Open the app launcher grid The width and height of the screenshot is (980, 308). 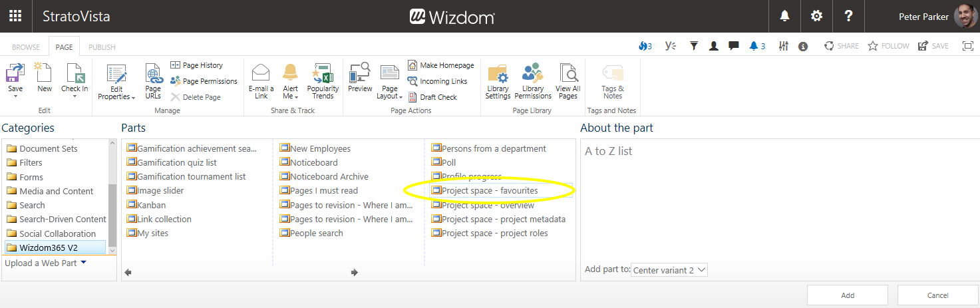15,16
